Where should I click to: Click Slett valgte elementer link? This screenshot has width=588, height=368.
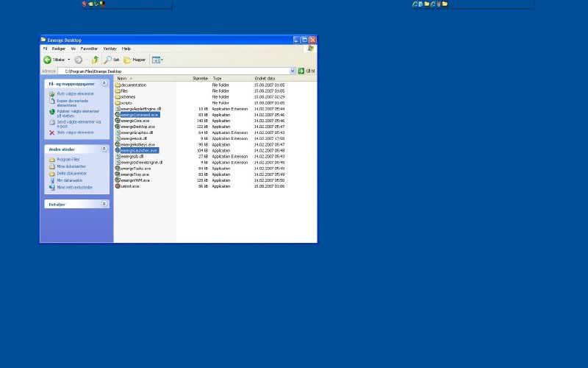(76, 132)
